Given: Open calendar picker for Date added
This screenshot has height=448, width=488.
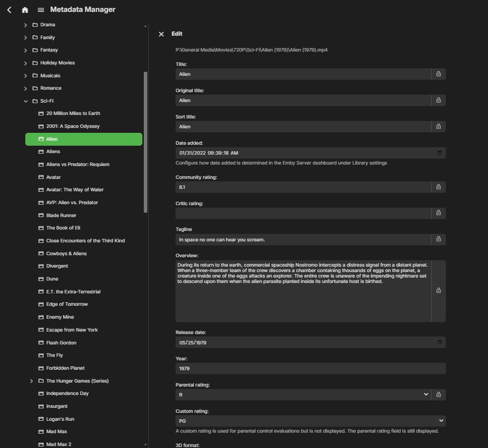Looking at the screenshot, I should click(439, 153).
